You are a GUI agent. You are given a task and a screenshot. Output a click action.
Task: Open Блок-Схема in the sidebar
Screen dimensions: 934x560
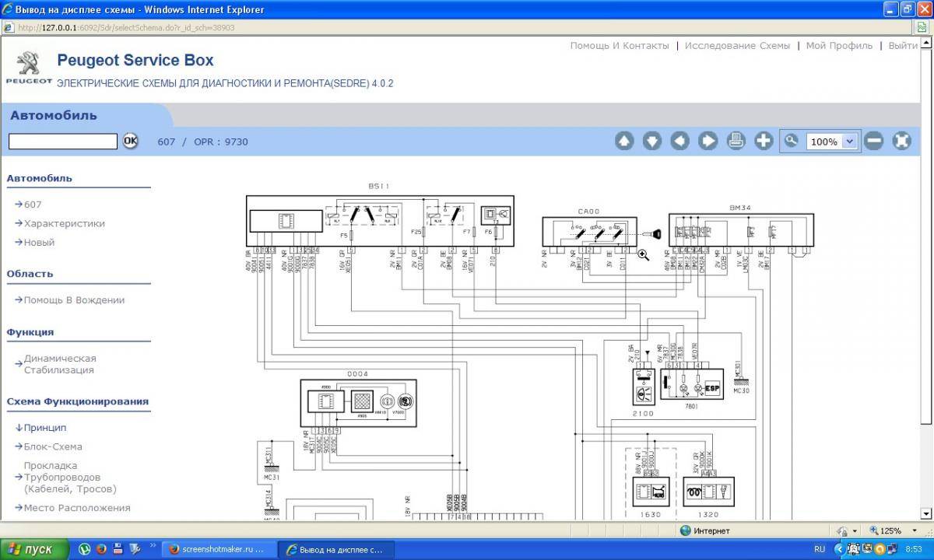pyautogui.click(x=52, y=446)
